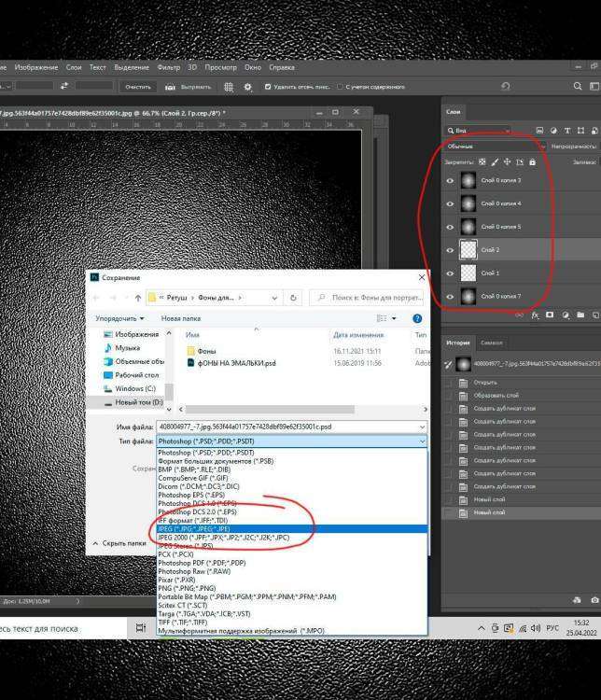
Task: Open the Упорядочить dropdown in save dialog
Action: (x=119, y=318)
